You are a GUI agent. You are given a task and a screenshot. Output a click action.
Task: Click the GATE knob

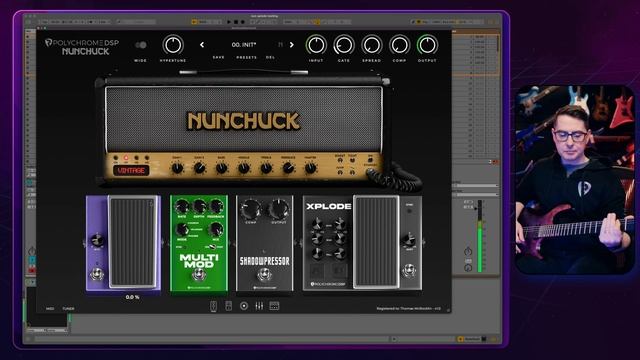click(x=344, y=45)
